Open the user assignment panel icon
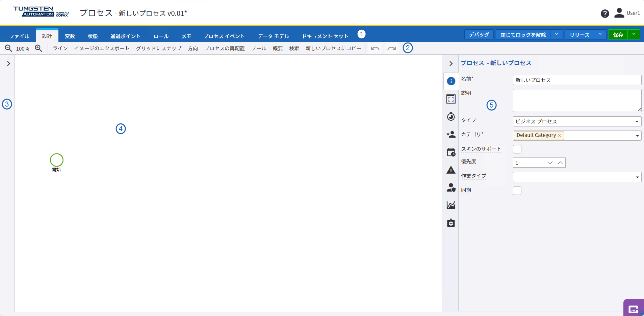Screen dimensions: 644x316 [x=451, y=188]
